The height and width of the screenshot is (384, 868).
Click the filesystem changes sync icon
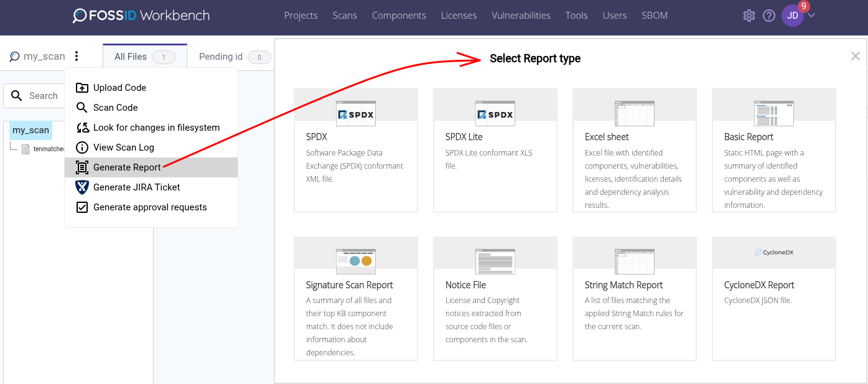[82, 128]
